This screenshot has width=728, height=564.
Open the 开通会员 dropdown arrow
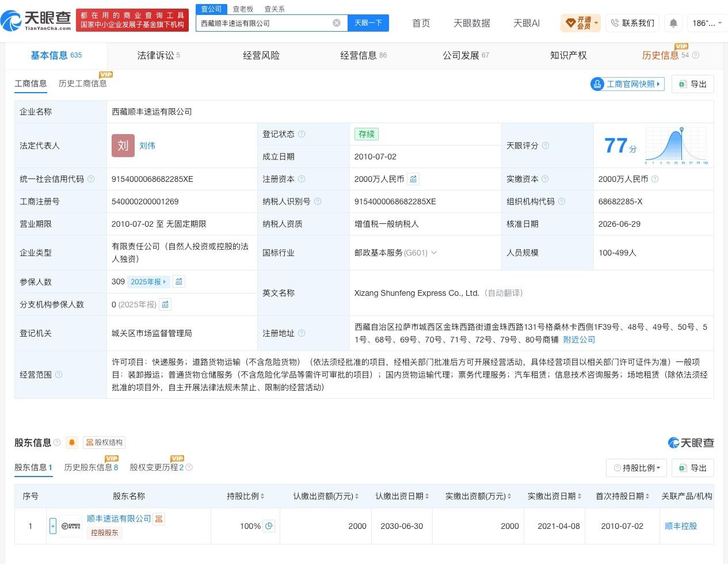tap(597, 24)
